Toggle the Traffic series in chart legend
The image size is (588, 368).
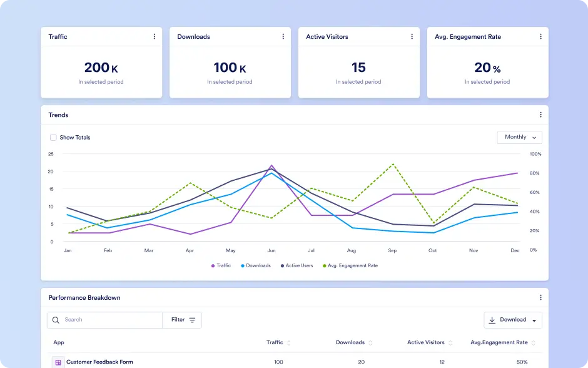click(x=221, y=265)
